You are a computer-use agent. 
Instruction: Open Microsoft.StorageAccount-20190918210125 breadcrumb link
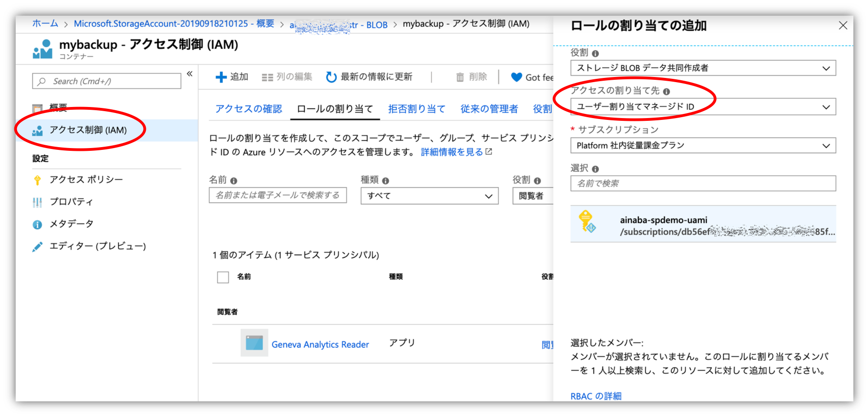pyautogui.click(x=174, y=24)
